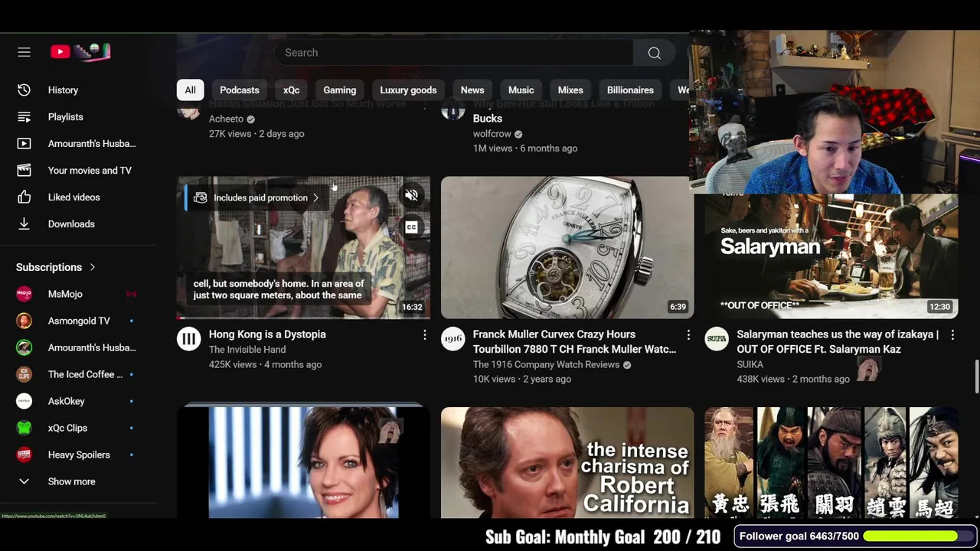Image resolution: width=980 pixels, height=551 pixels.
Task: Open Robert California charisma thumbnail
Action: click(x=567, y=462)
